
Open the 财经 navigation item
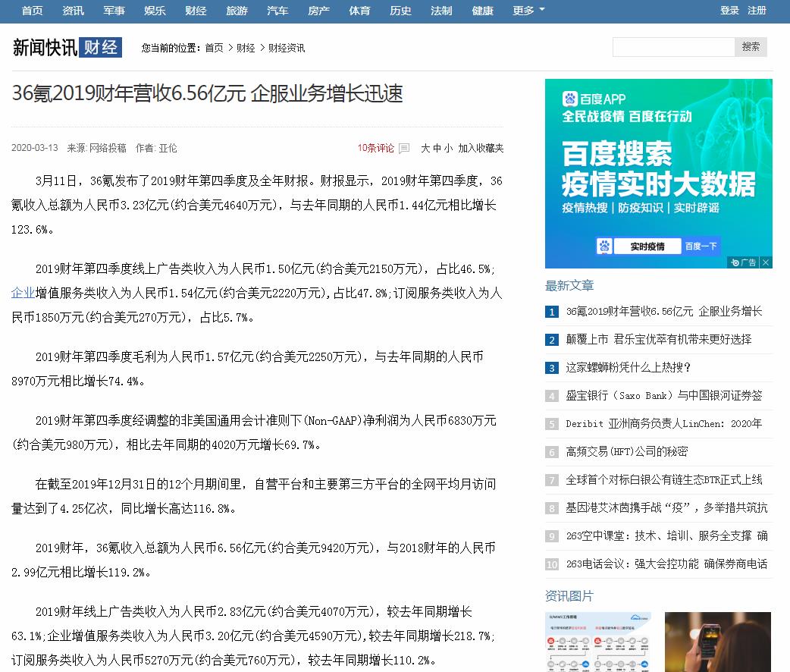click(196, 11)
